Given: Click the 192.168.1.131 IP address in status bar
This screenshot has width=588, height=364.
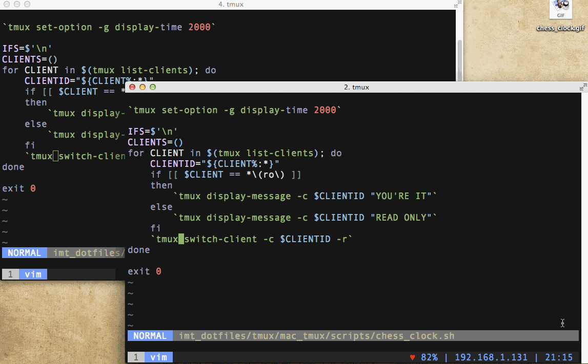Looking at the screenshot, I should pyautogui.click(x=491, y=357).
